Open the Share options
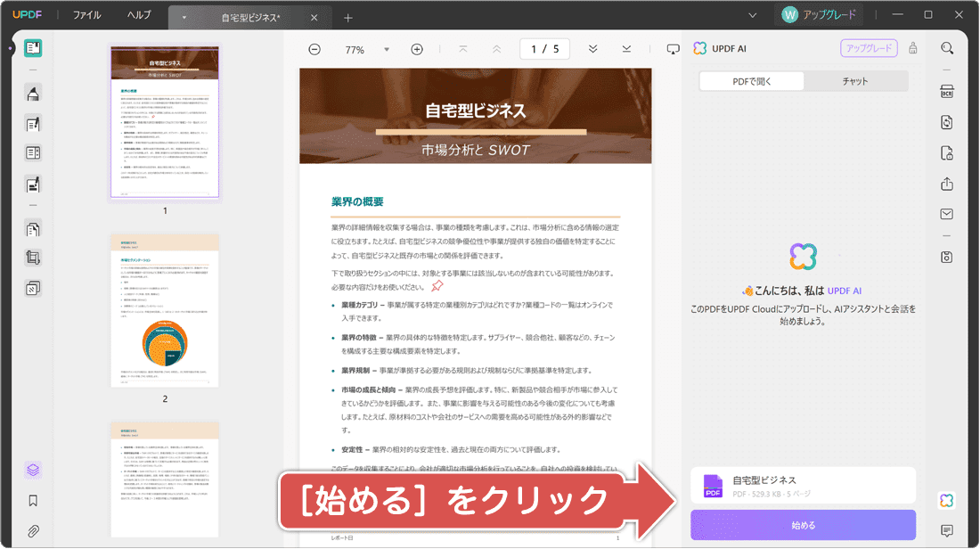The height and width of the screenshot is (549, 980). point(947,184)
